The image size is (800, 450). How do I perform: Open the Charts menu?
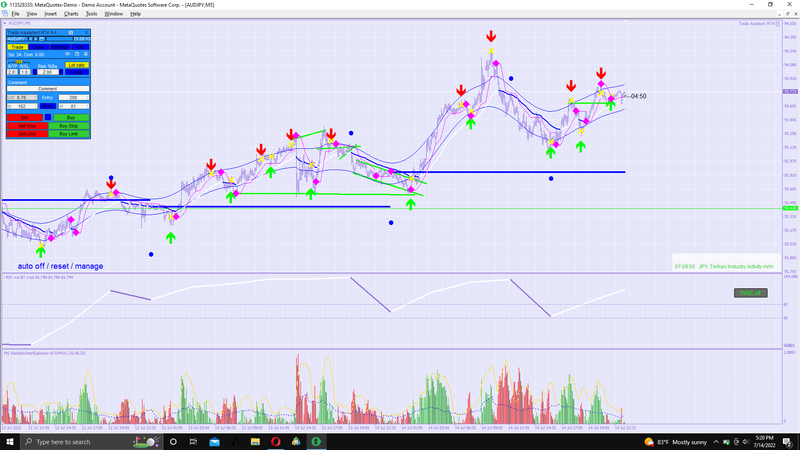[71, 14]
